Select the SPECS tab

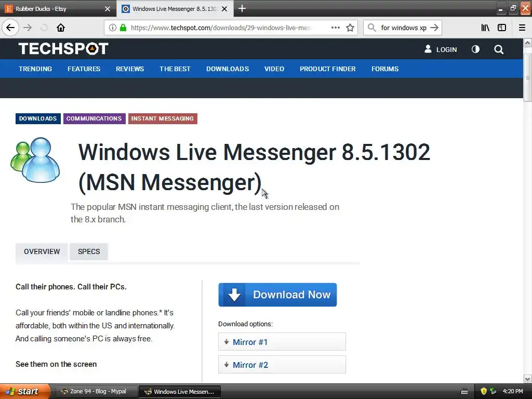pos(89,252)
